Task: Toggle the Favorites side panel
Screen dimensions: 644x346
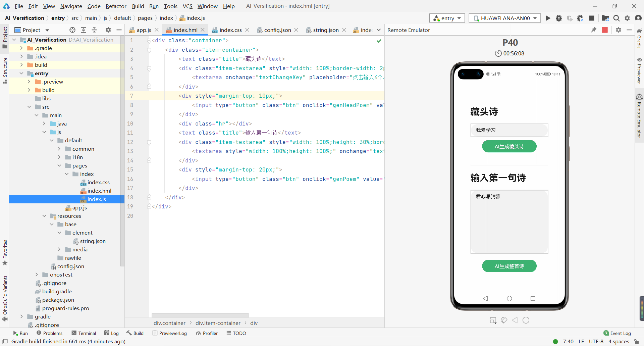Action: tap(5, 252)
